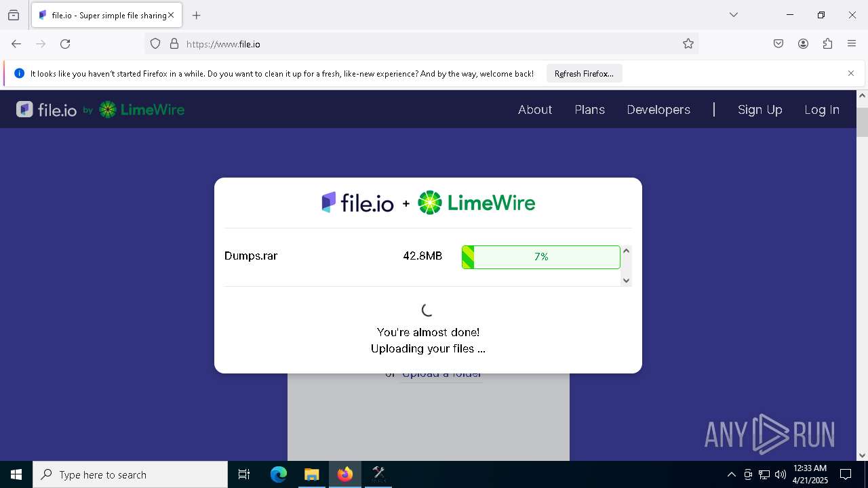868x488 pixels.
Task: Click the Upload a folder link
Action: pos(441,375)
